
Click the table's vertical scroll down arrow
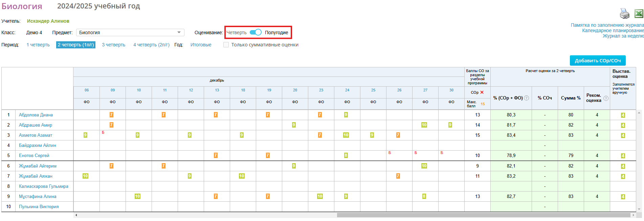[x=639, y=209]
